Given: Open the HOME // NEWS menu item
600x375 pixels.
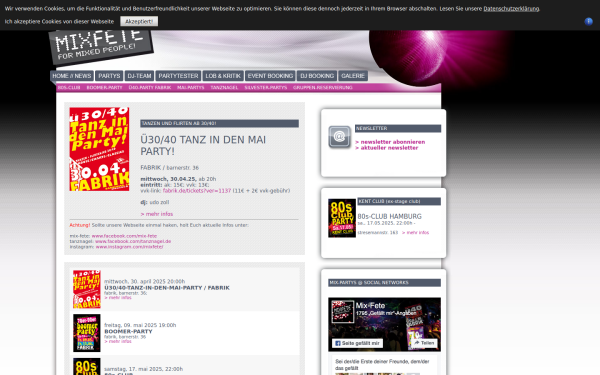Looking at the screenshot, I should point(72,76).
